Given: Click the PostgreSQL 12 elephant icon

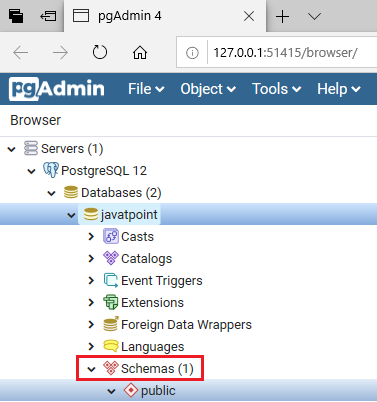Looking at the screenshot, I should [51, 170].
